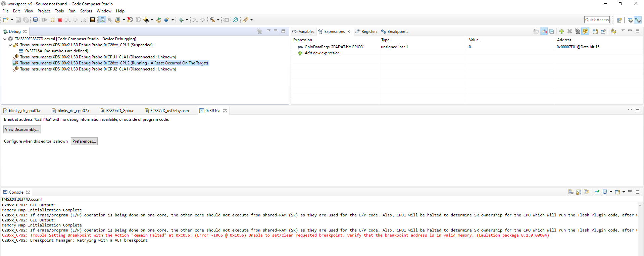Open the New project dropdown arrow
This screenshot has height=256, width=644.
(12, 20)
